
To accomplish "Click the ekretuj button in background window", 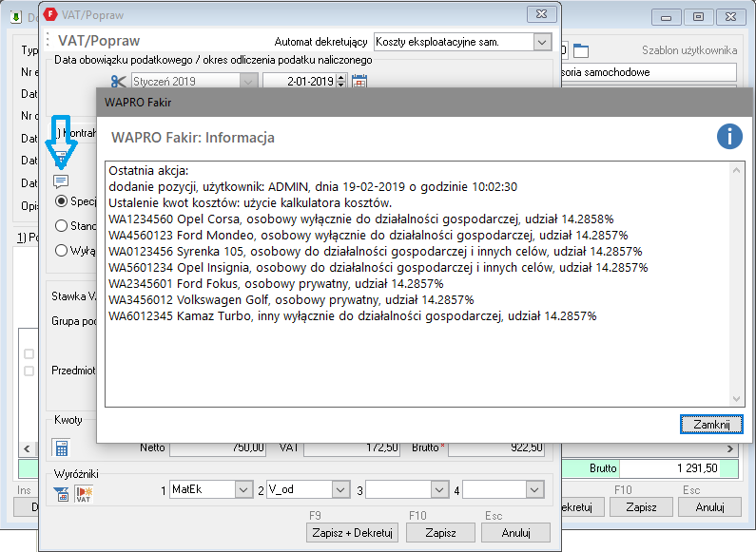I will (582, 507).
